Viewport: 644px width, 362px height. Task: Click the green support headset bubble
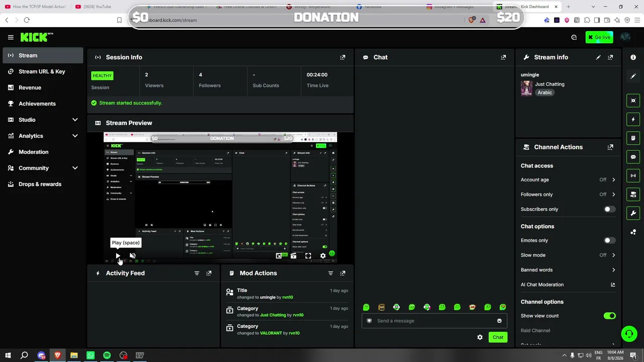click(629, 333)
